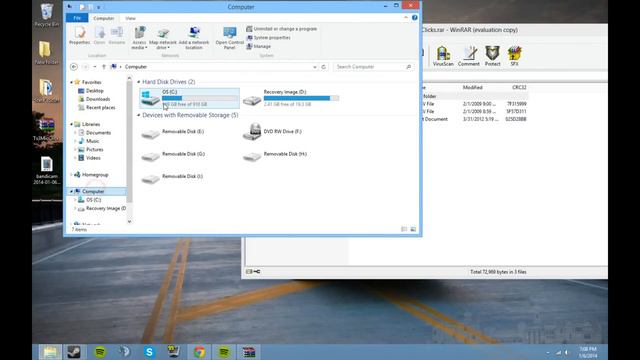
Task: Select the OS (C:) drive
Action: coord(189,98)
